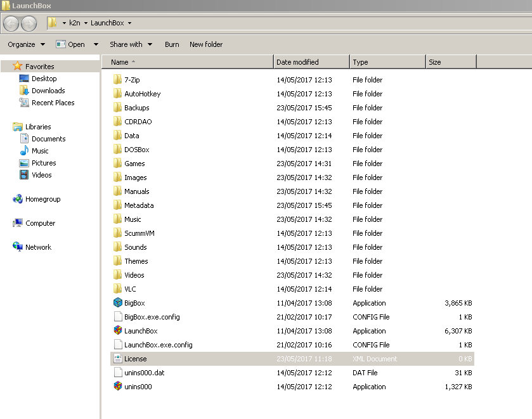Click the LaunchBox window title icon
The image size is (532, 419).
click(x=6, y=6)
